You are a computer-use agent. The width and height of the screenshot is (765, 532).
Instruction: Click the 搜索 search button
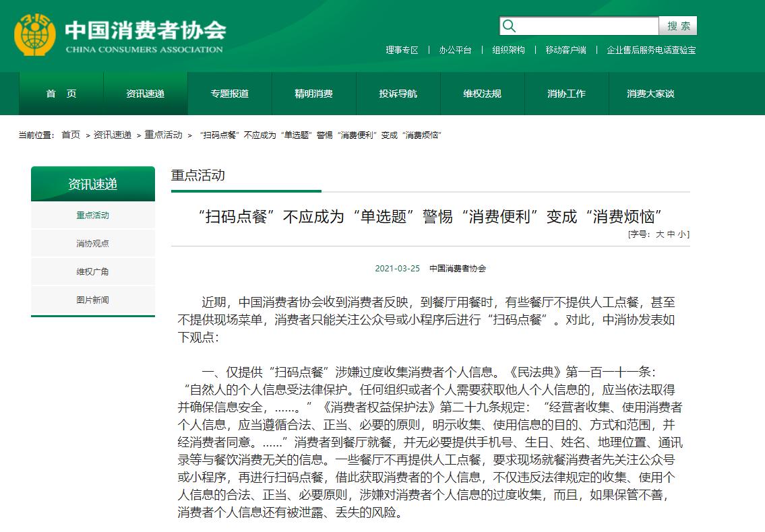[678, 26]
